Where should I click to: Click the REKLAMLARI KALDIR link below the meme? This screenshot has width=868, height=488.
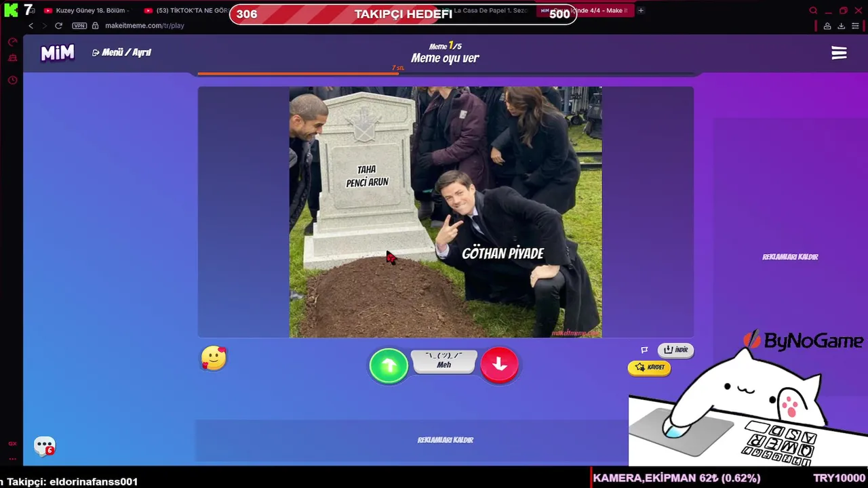coord(446,440)
